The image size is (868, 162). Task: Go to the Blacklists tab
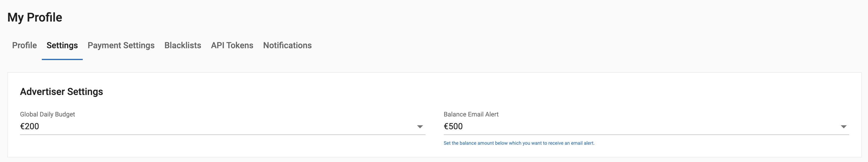[x=183, y=46]
